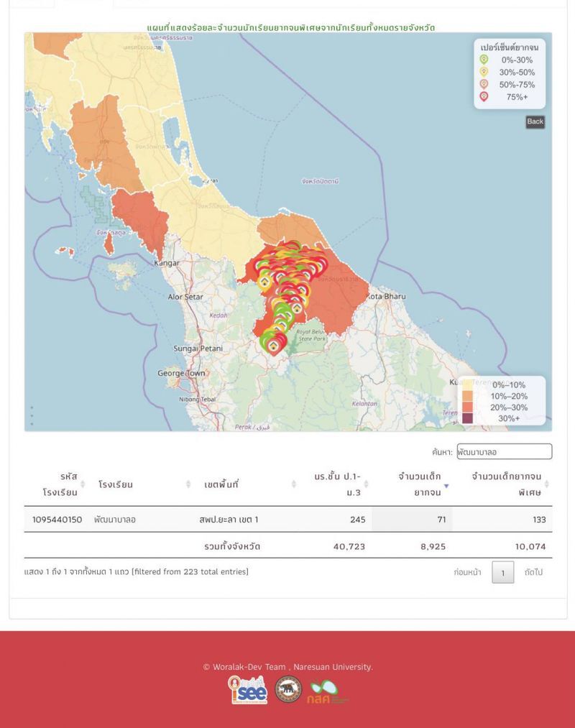Sort table by รหัสโรงเรียน column arrows

coord(83,484)
